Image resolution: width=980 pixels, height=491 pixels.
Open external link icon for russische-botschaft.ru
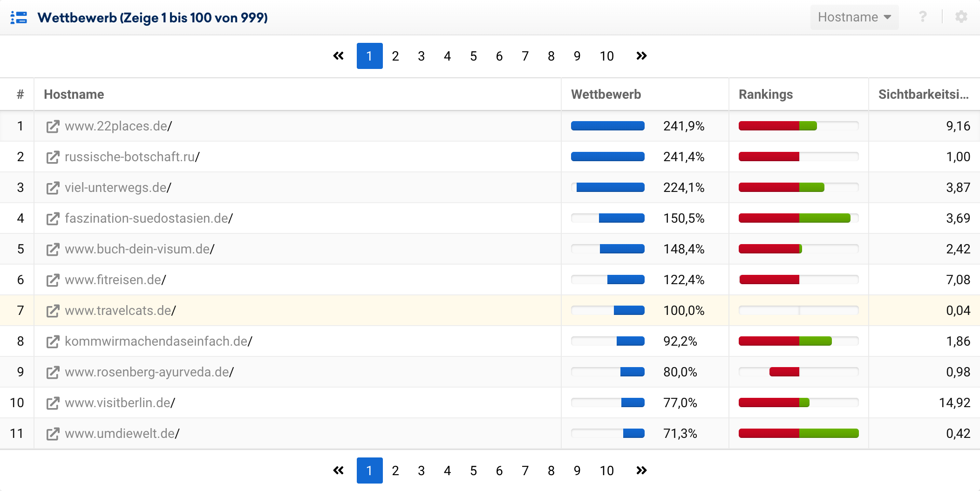(x=53, y=157)
